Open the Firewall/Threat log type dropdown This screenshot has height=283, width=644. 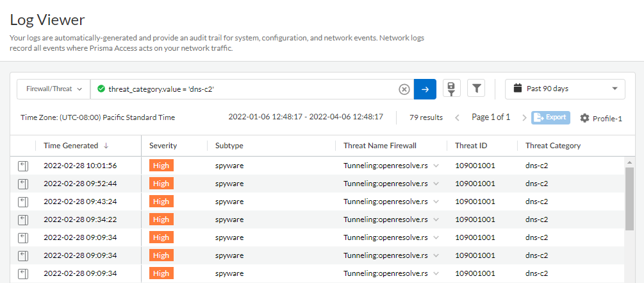pyautogui.click(x=54, y=89)
